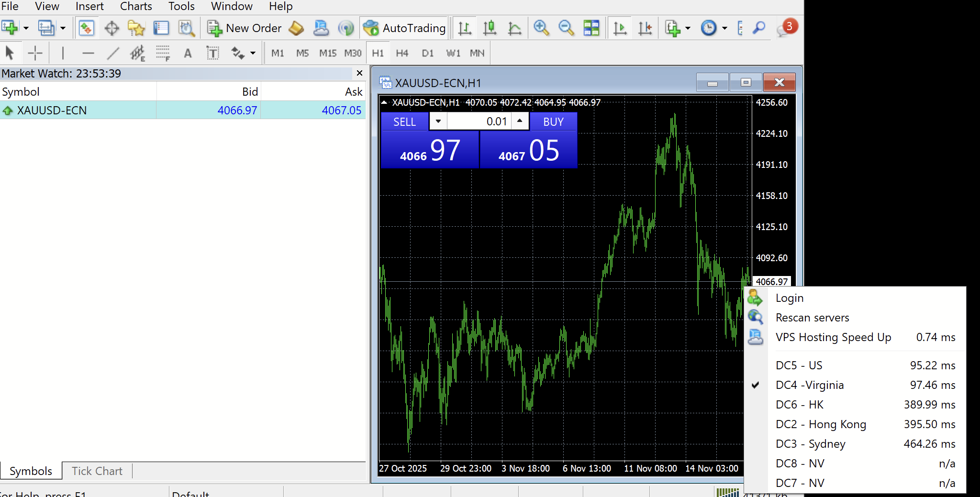Switch chart to candlesticks
The width and height of the screenshot is (980, 497).
pos(490,28)
